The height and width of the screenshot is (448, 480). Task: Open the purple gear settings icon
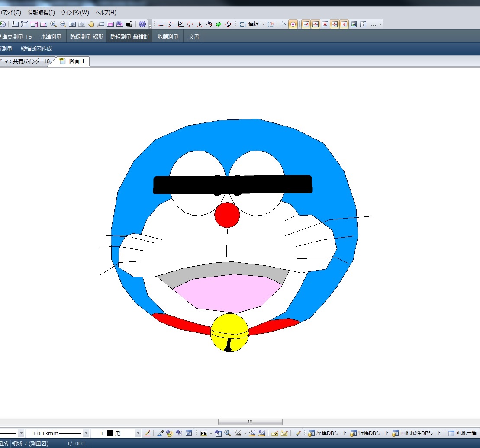[x=142, y=24]
